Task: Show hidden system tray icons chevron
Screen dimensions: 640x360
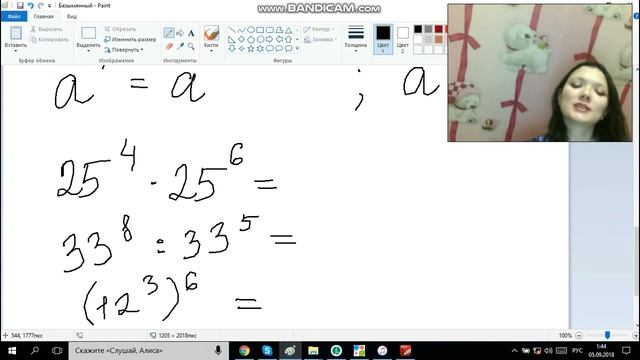Action: pyautogui.click(x=514, y=351)
